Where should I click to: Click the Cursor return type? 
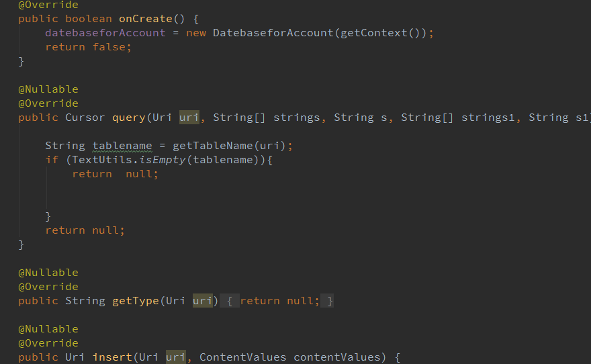[85, 118]
